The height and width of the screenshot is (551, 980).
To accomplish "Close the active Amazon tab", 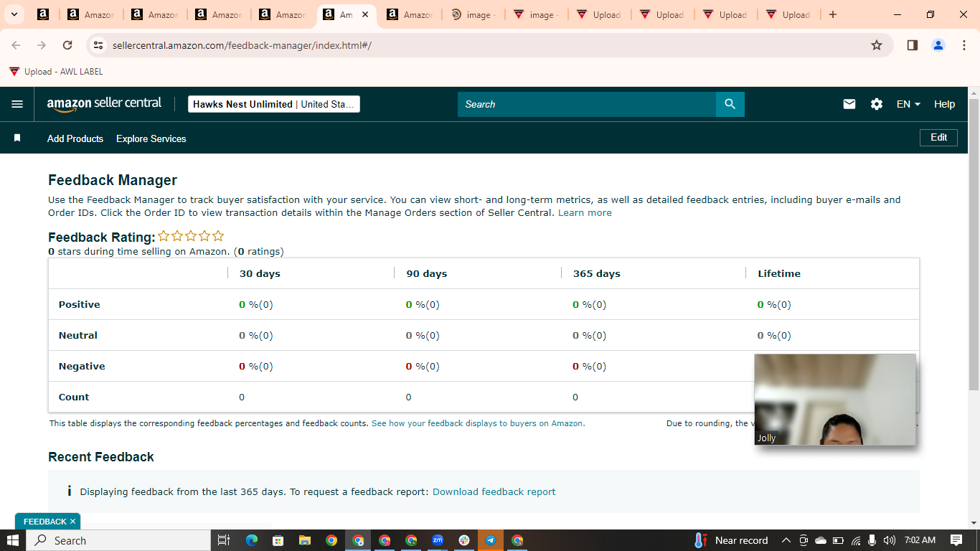I will click(364, 14).
